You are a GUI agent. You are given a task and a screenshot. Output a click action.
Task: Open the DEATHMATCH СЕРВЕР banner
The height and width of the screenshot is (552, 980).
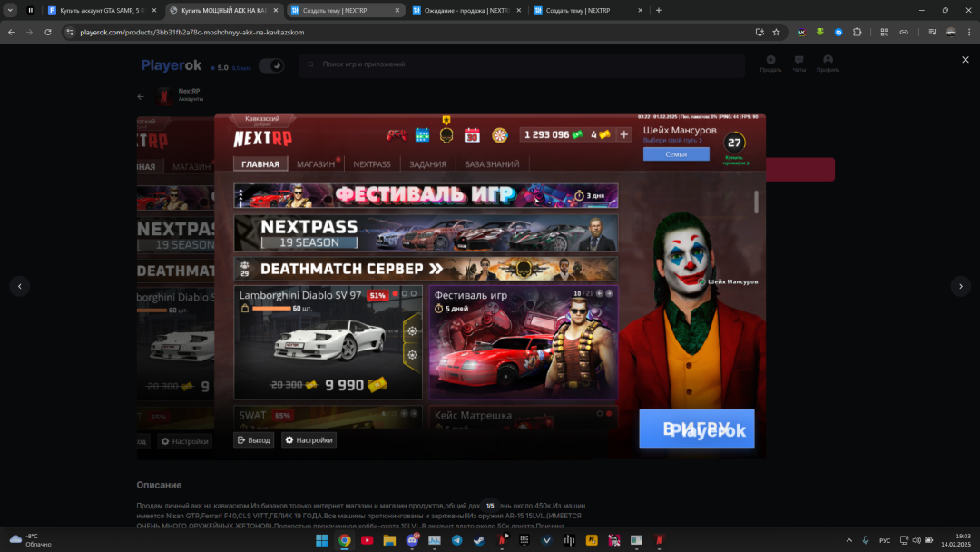tap(426, 269)
